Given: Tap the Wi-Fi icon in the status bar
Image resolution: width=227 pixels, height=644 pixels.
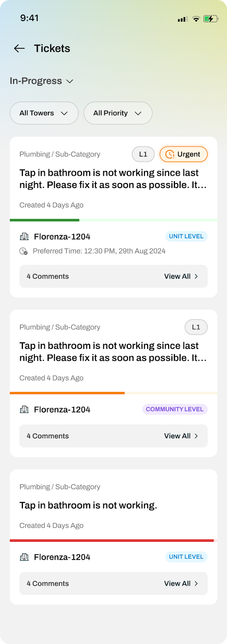Looking at the screenshot, I should point(196,19).
